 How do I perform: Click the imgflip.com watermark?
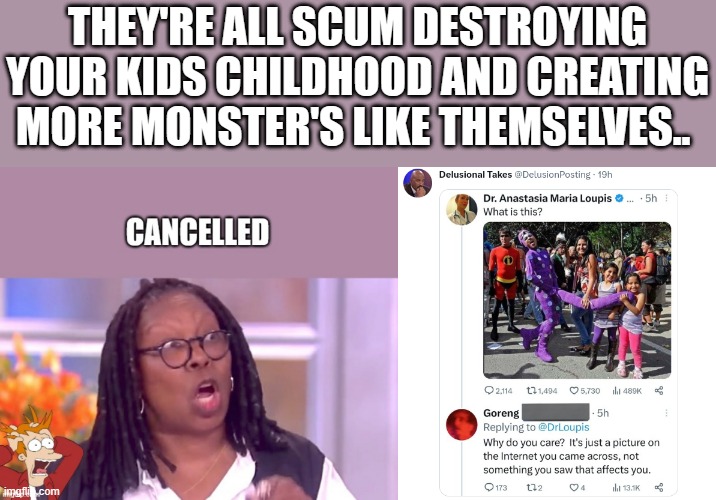click(x=32, y=491)
